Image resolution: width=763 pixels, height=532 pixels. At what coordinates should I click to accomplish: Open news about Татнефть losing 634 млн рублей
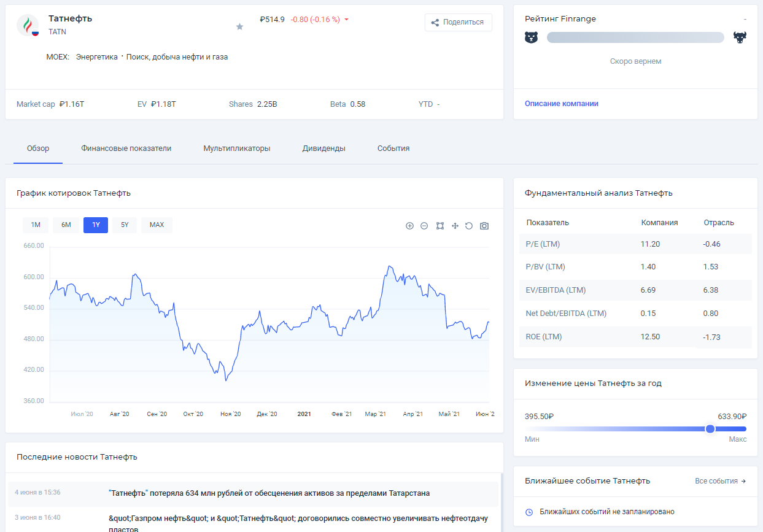(x=269, y=493)
